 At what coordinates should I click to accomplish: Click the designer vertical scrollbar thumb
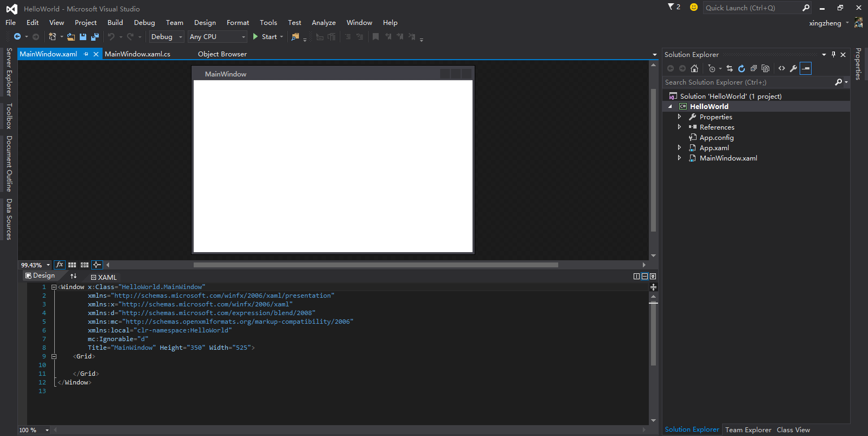[x=653, y=159]
